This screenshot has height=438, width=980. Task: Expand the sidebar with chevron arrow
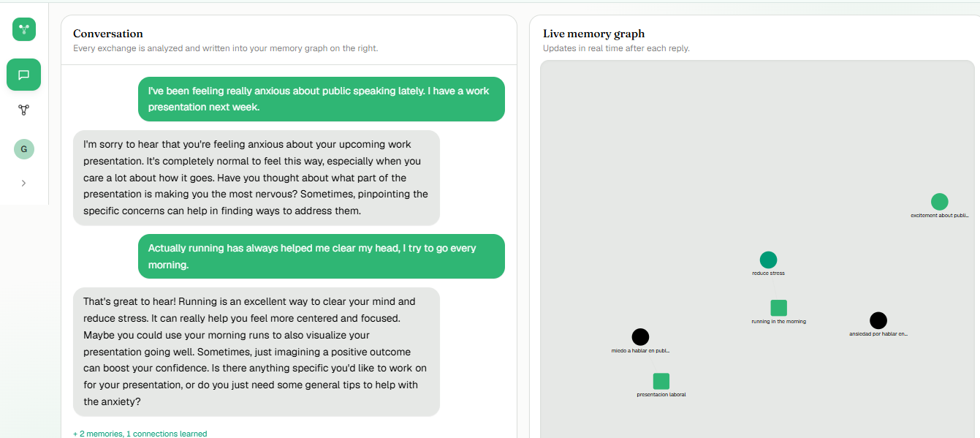[23, 184]
